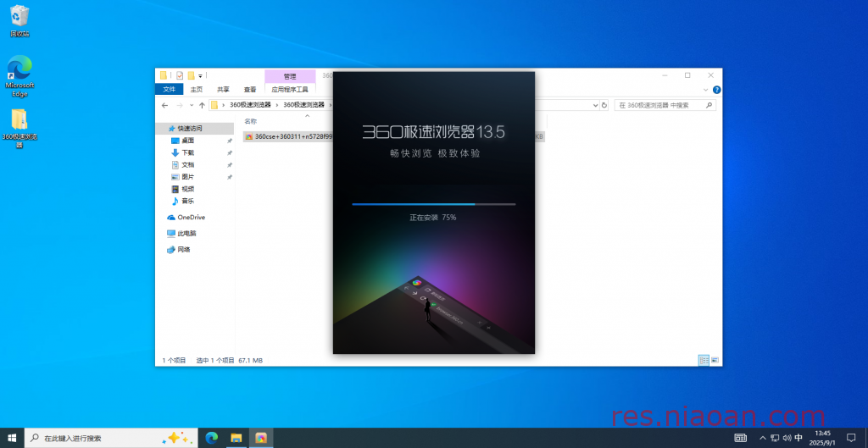Open the Recycle Bin desktop icon
This screenshot has height=448, width=868.
pos(19,21)
